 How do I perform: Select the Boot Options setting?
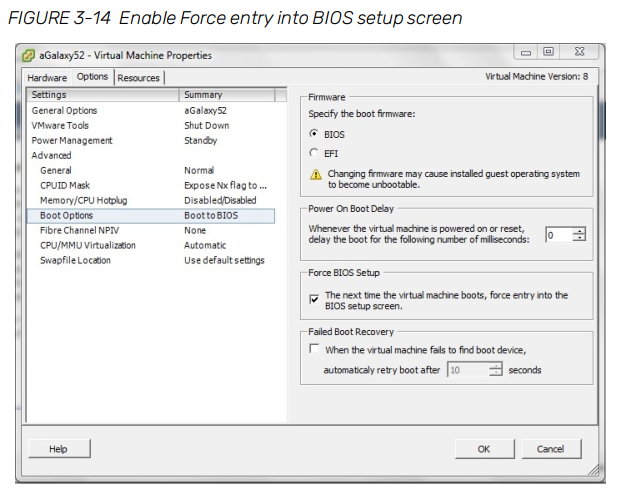coord(151,216)
